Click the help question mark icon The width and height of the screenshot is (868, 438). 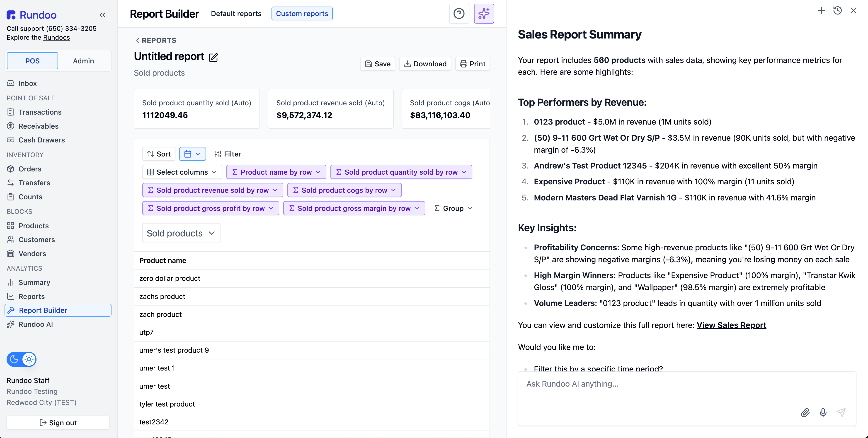[459, 13]
